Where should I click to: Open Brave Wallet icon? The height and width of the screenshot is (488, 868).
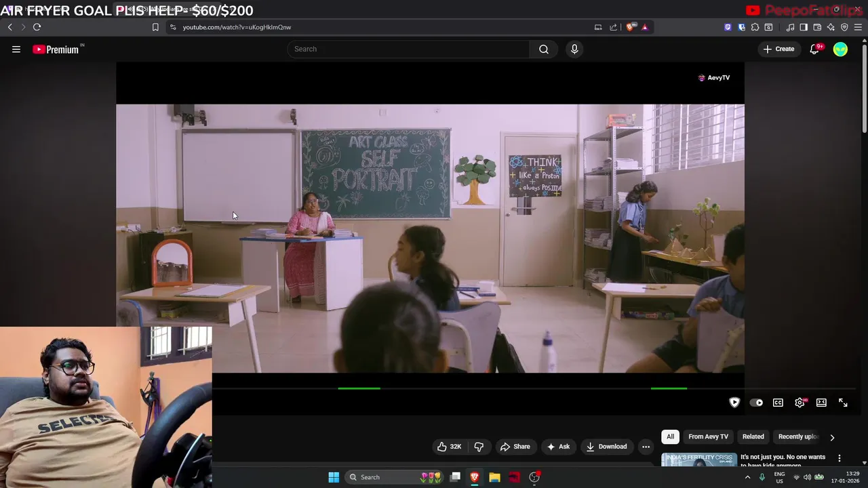[x=817, y=27]
